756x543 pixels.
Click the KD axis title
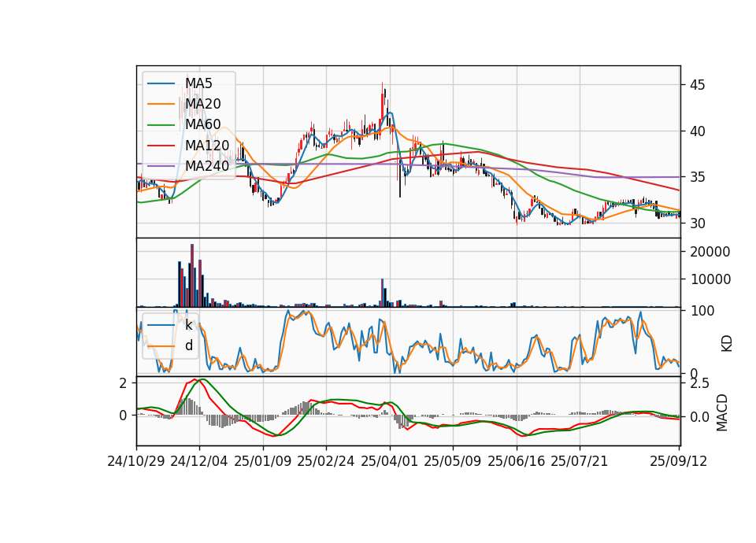tap(727, 344)
